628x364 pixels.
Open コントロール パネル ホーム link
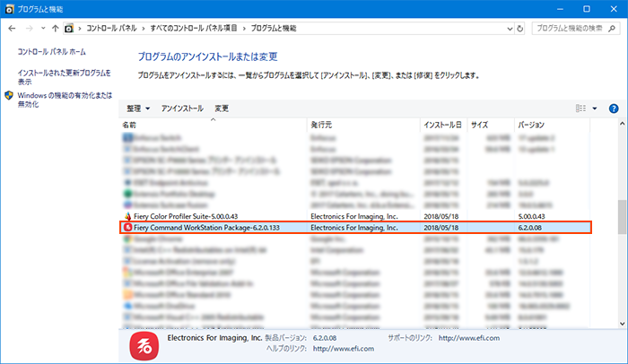52,52
